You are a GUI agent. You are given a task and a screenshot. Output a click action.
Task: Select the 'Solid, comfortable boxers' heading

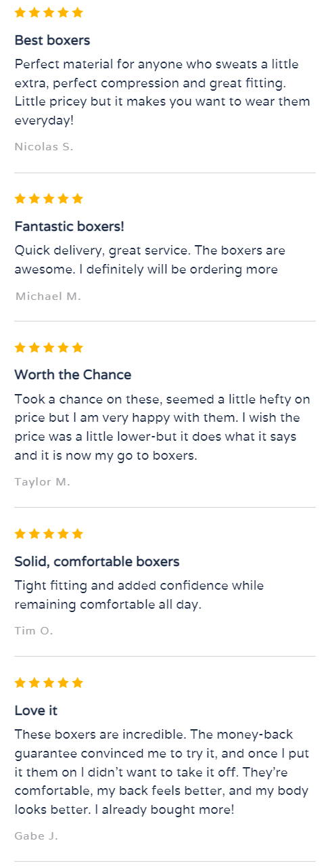coord(97,561)
